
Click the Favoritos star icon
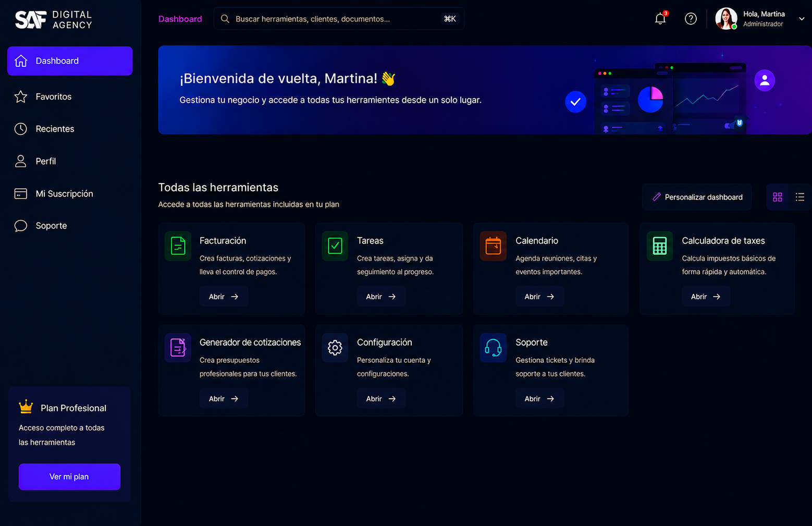pos(21,96)
